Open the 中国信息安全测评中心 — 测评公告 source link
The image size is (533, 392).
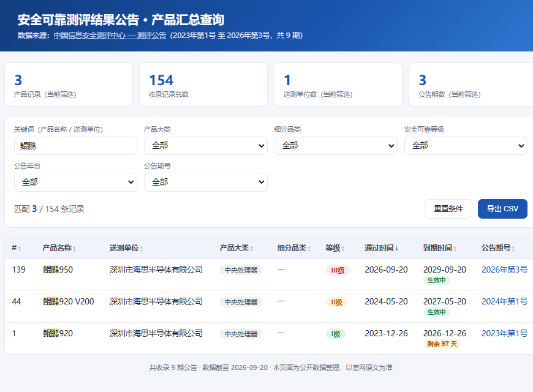pyautogui.click(x=110, y=36)
